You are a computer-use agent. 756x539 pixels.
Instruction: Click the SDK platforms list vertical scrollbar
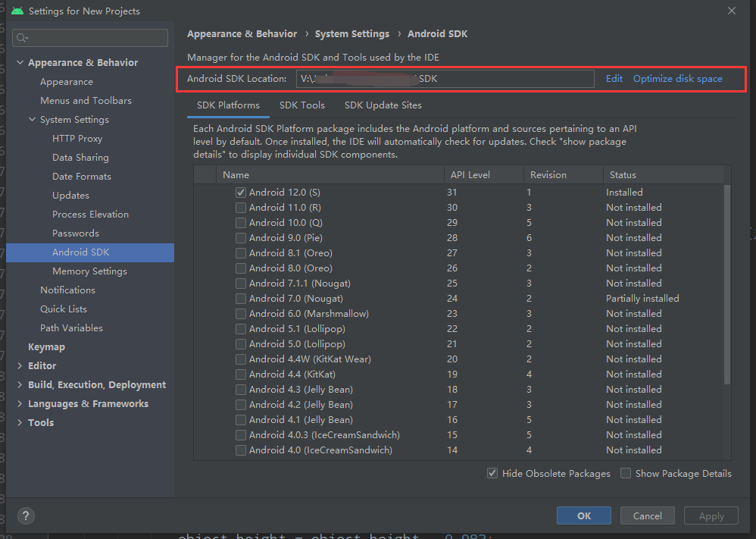pyautogui.click(x=727, y=285)
